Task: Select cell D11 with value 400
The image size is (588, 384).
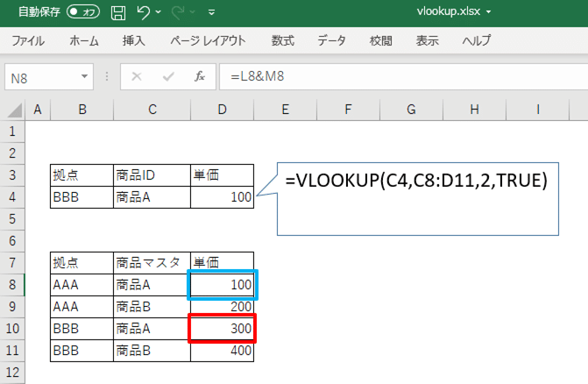Action: (222, 351)
